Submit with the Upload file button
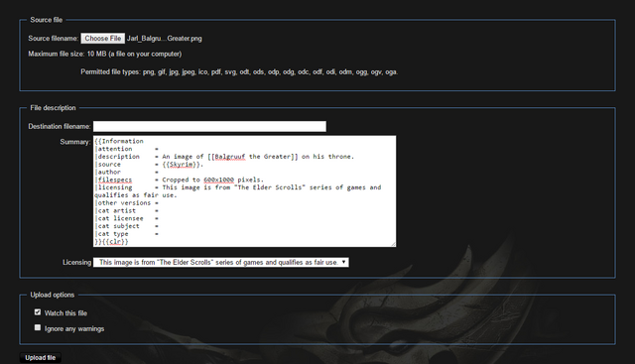635x364 pixels. 40,358
